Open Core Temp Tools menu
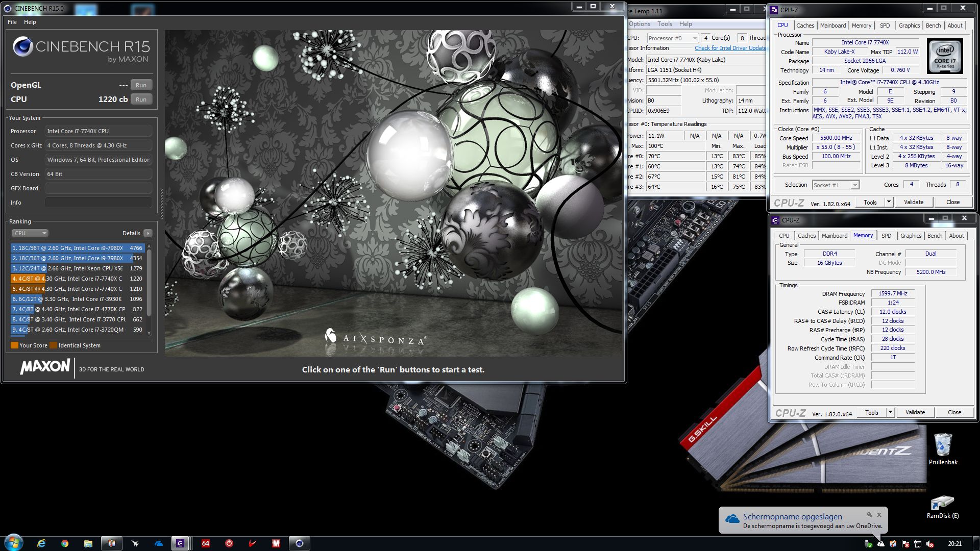 [x=665, y=24]
